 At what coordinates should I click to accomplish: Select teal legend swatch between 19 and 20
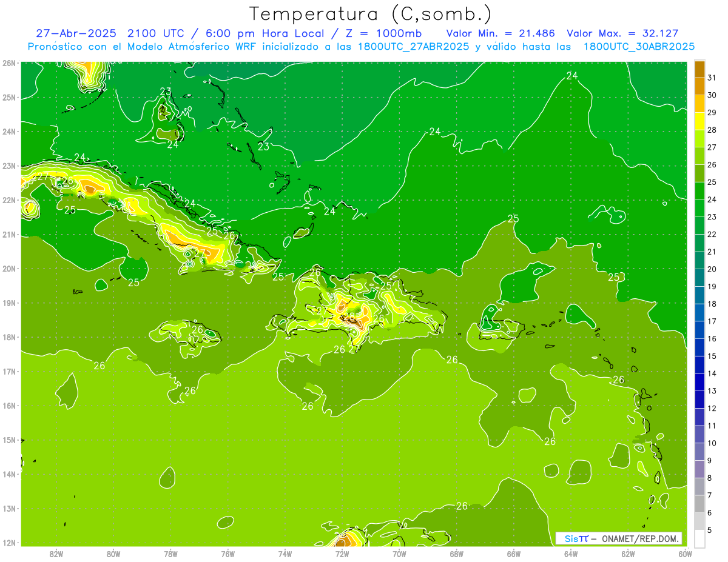click(x=699, y=278)
